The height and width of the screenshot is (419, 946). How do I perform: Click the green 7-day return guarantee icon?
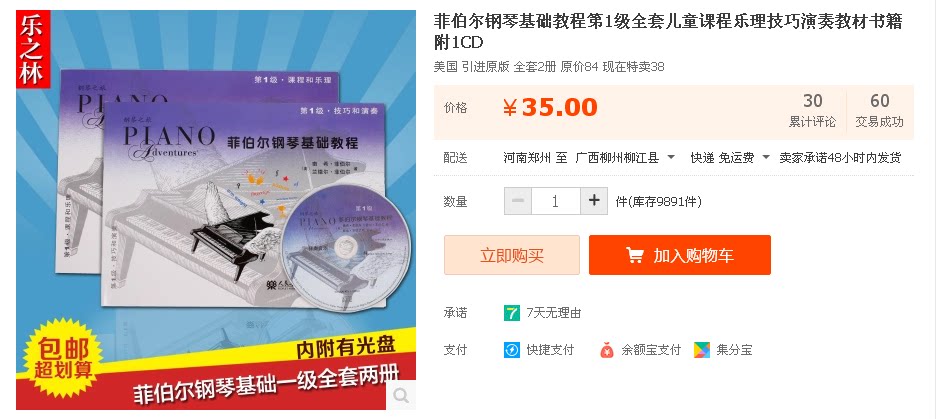point(512,313)
